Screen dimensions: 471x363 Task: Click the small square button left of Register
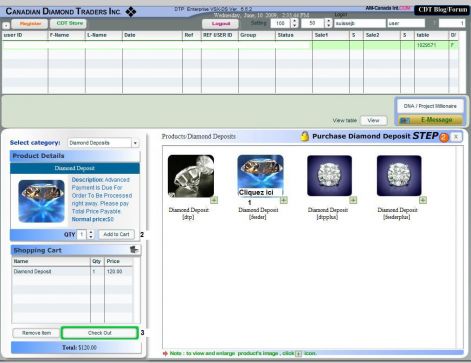[6, 25]
